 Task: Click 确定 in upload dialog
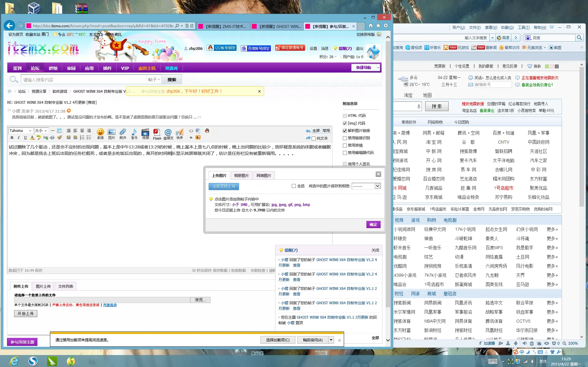[x=373, y=224]
